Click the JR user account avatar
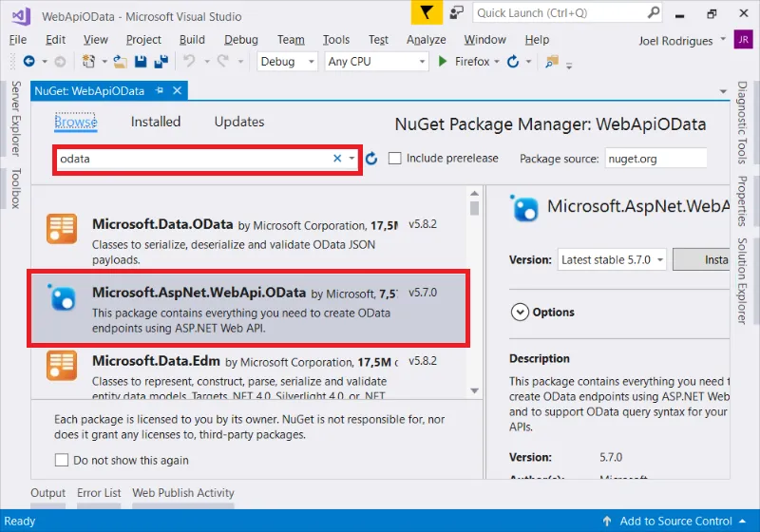 743,40
